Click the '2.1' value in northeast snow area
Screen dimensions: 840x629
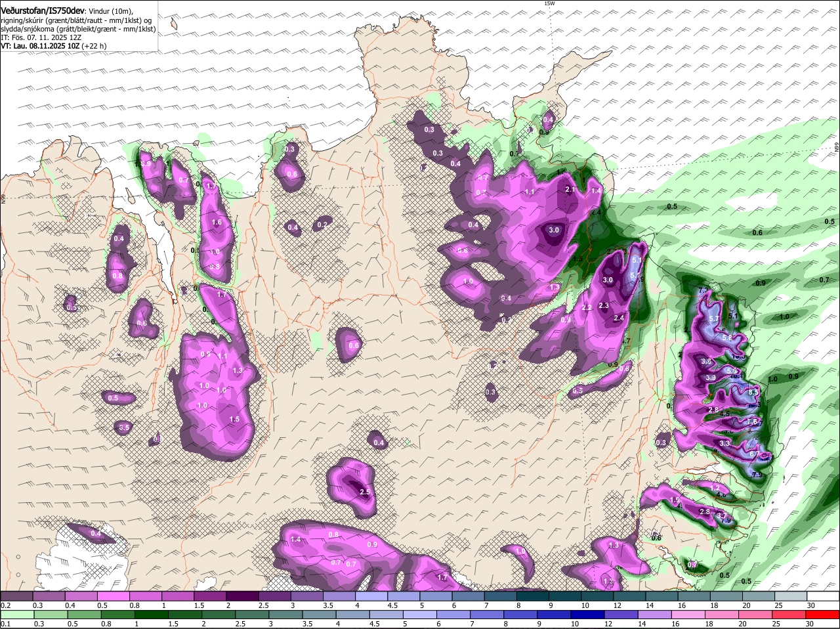570,189
